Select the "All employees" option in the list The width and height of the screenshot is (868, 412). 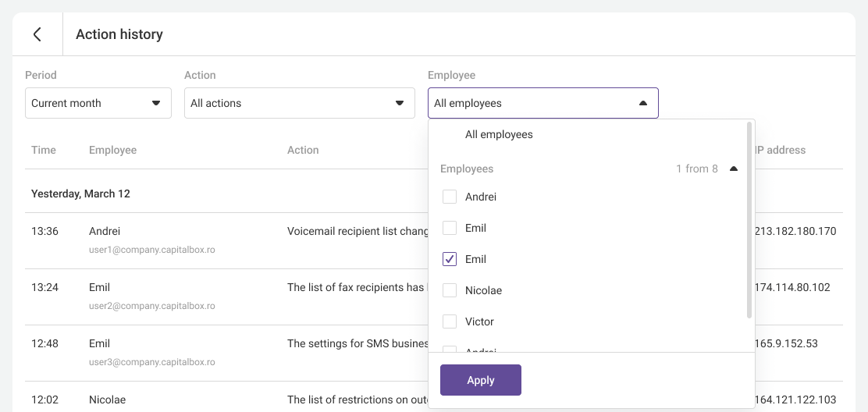pyautogui.click(x=499, y=134)
